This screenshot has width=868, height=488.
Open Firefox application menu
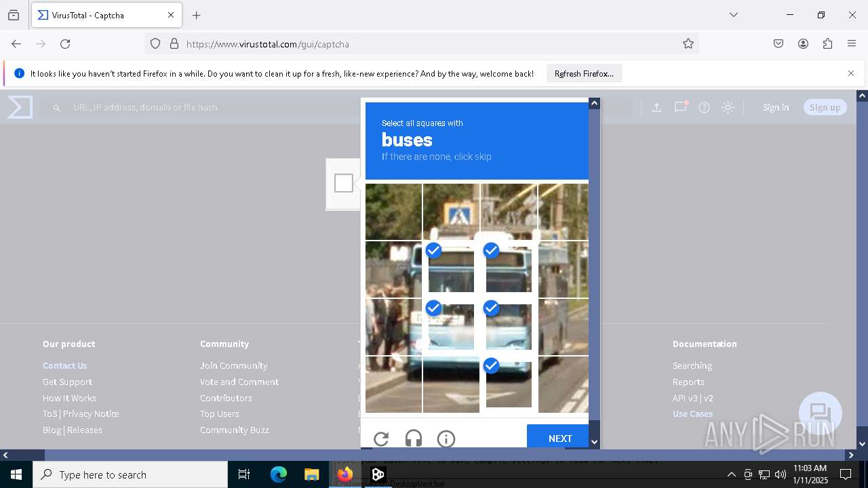pos(852,44)
